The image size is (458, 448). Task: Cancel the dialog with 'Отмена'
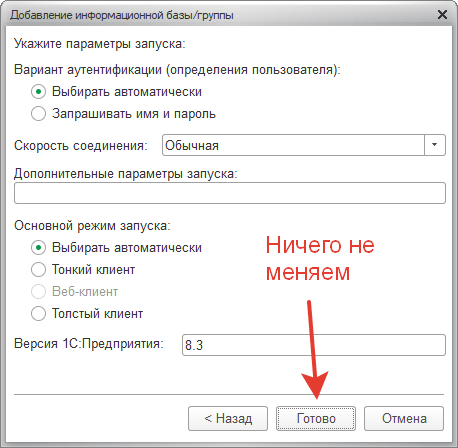click(404, 418)
